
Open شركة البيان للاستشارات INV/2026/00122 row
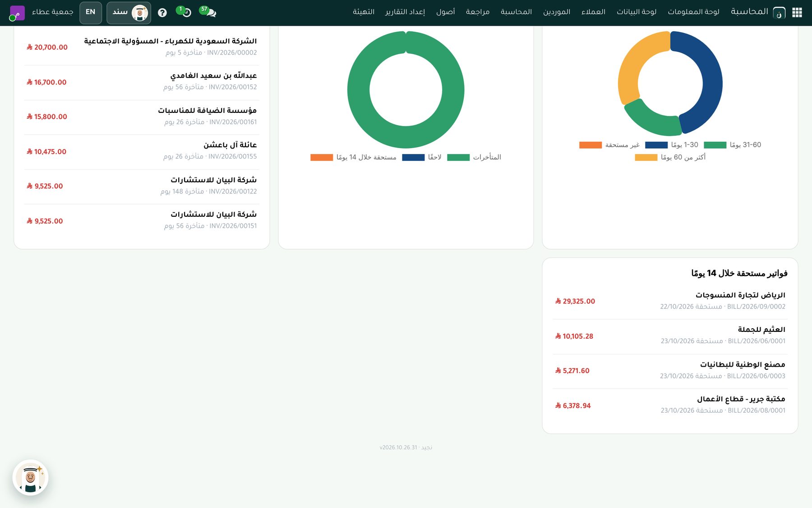click(142, 186)
